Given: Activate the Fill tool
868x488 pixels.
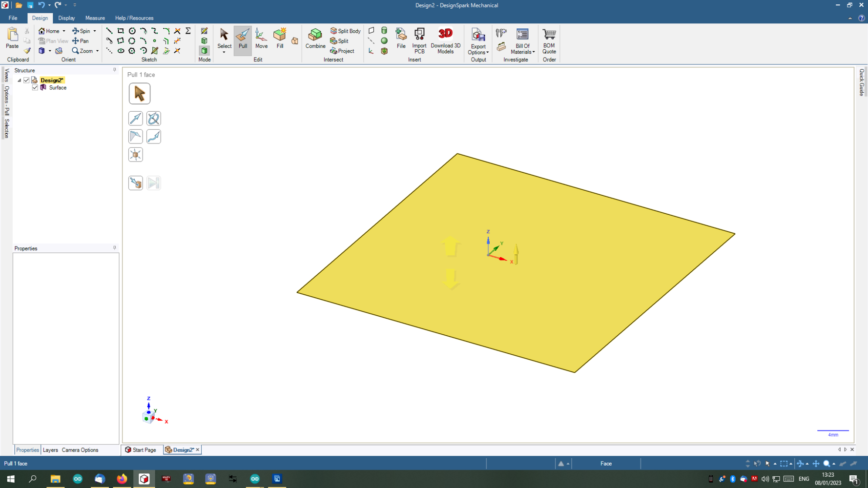Looking at the screenshot, I should point(280,39).
